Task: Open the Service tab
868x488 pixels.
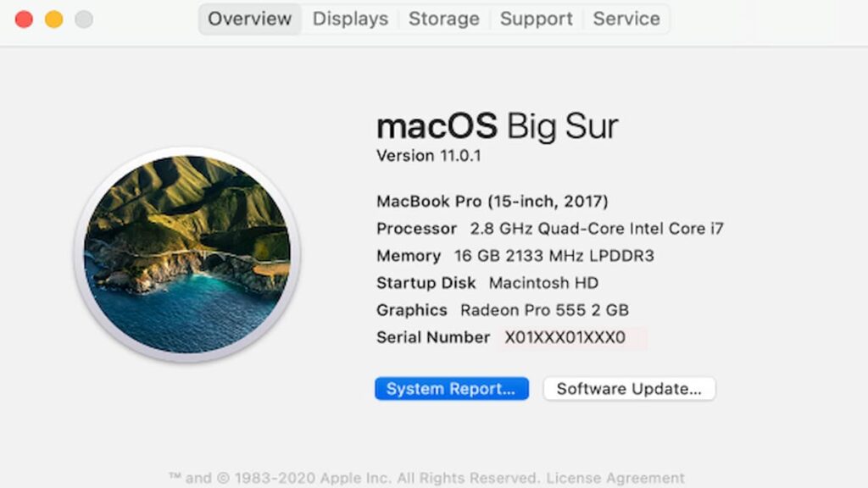Action: (x=626, y=19)
